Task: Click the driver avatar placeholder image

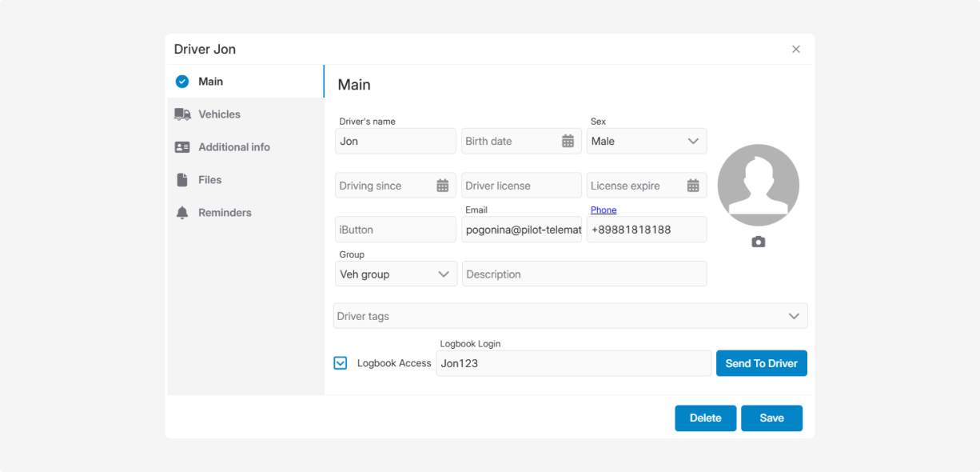Action: tap(758, 185)
